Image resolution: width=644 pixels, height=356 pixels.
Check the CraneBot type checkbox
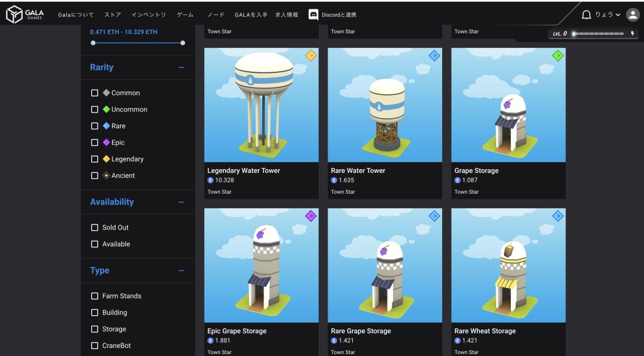(x=94, y=346)
